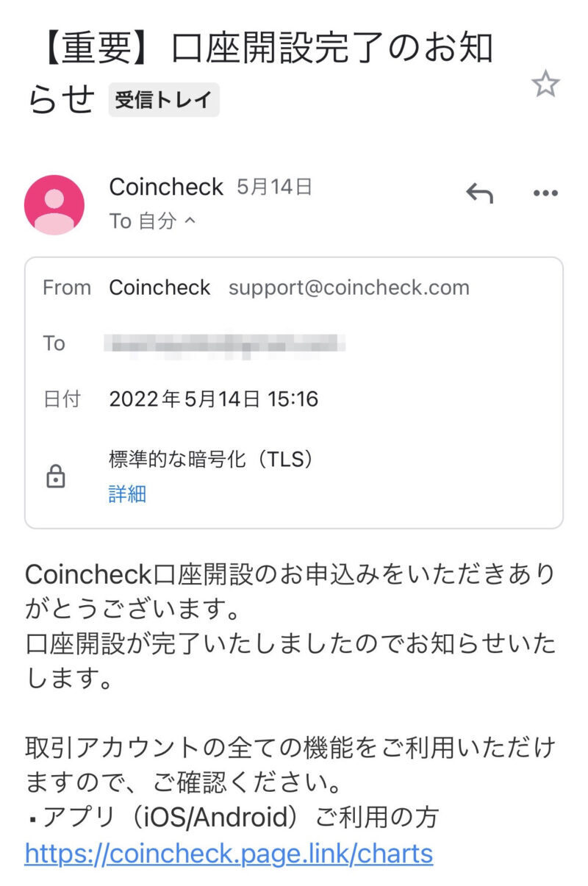Tap the 5月14日 date beside sender
Viewport: 588px width, 886px height.
pos(275,187)
